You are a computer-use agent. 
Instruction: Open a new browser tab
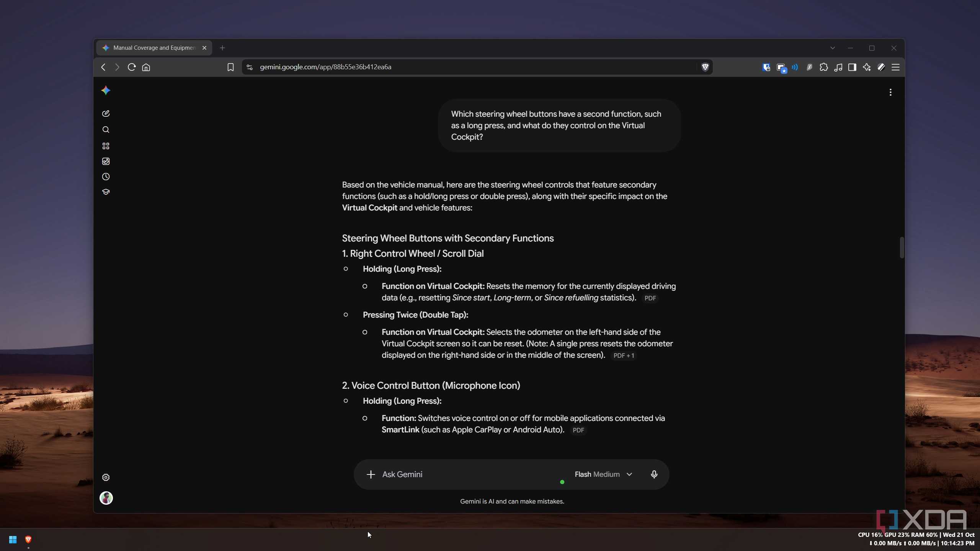point(222,48)
